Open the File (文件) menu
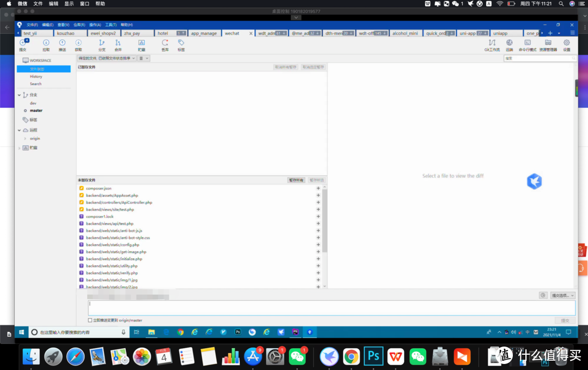Viewport: 588px width, 370px height. coord(32,25)
